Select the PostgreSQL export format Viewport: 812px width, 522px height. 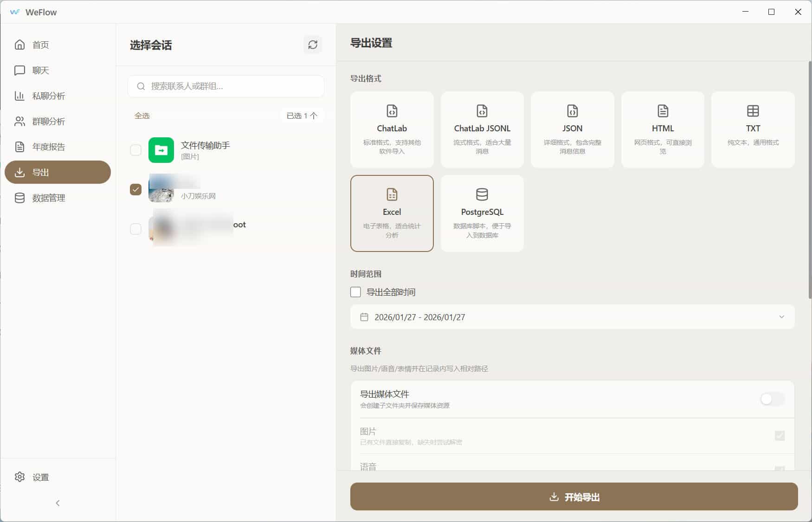[482, 213]
